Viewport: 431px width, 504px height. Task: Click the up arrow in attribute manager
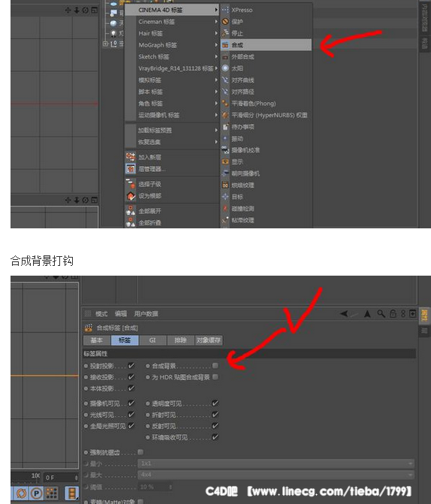click(x=367, y=313)
